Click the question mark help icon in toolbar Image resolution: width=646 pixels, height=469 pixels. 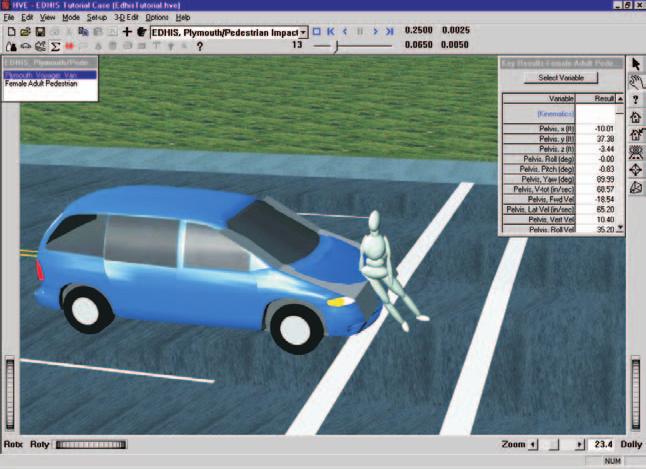coord(200,46)
